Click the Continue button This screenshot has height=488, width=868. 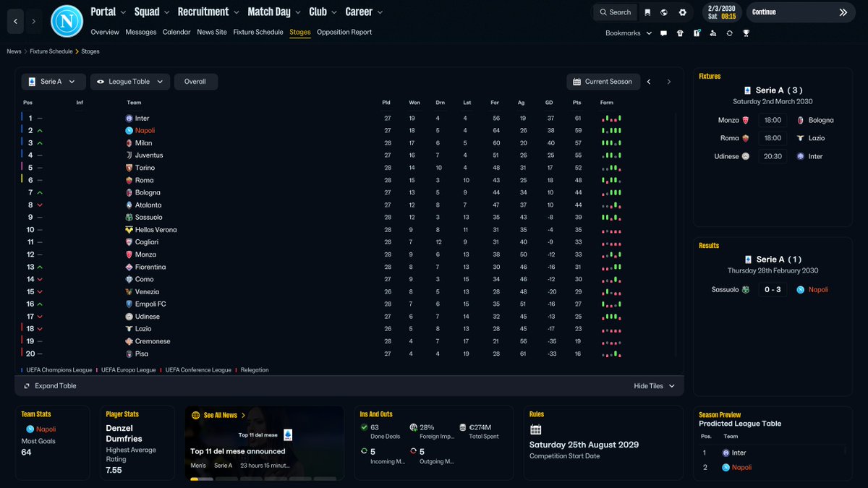pyautogui.click(x=801, y=12)
